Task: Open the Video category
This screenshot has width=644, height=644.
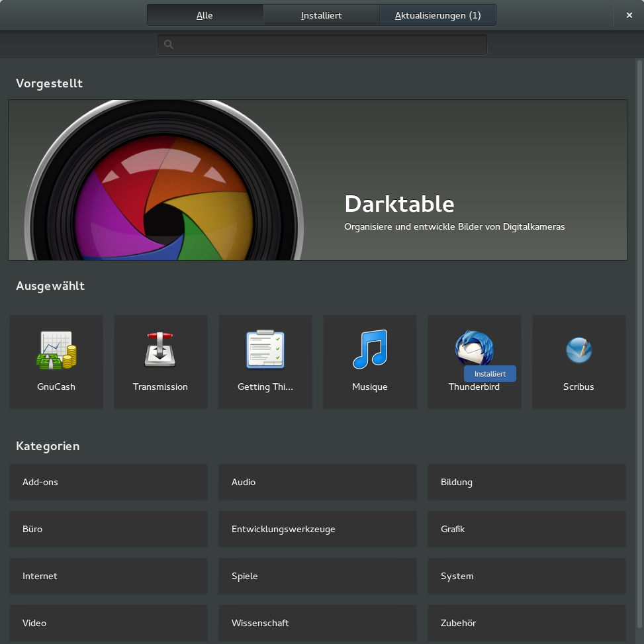Action: (109, 623)
